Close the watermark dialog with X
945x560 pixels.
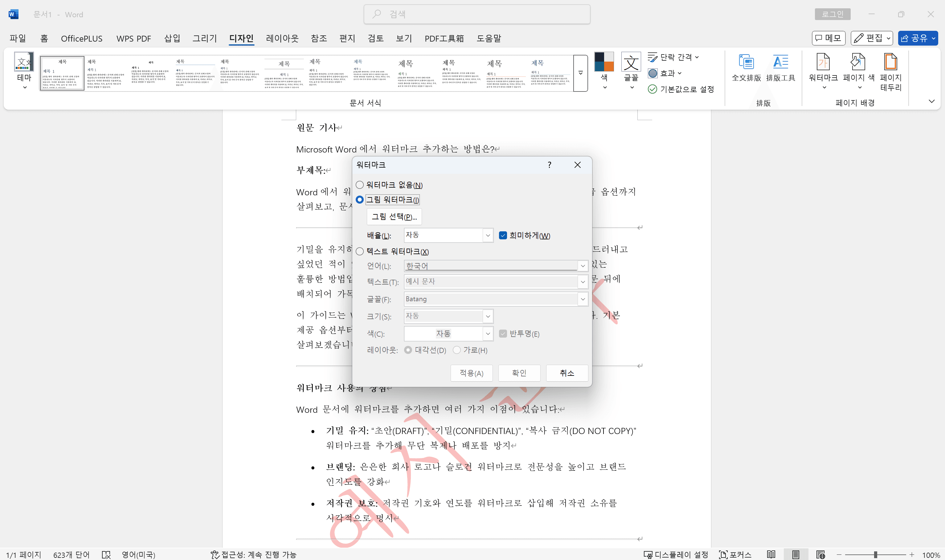(577, 165)
